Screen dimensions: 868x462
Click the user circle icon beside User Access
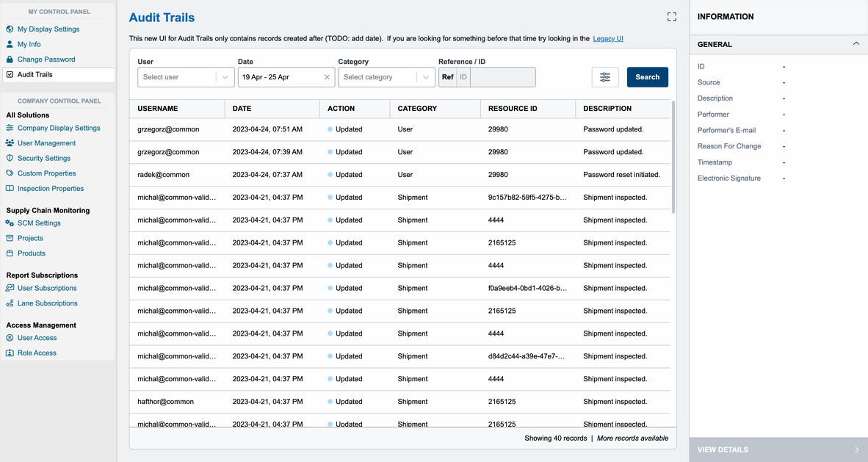pos(10,338)
